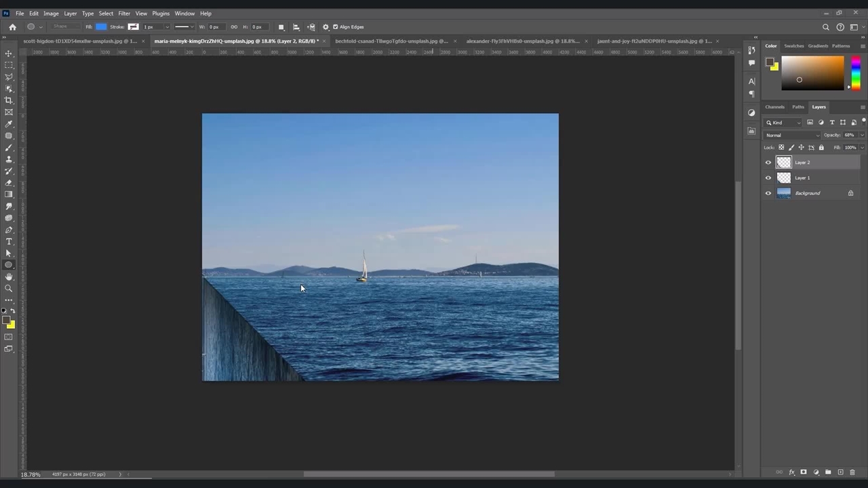Select the Zoom tool in toolbar
This screenshot has width=868, height=488.
pyautogui.click(x=9, y=288)
